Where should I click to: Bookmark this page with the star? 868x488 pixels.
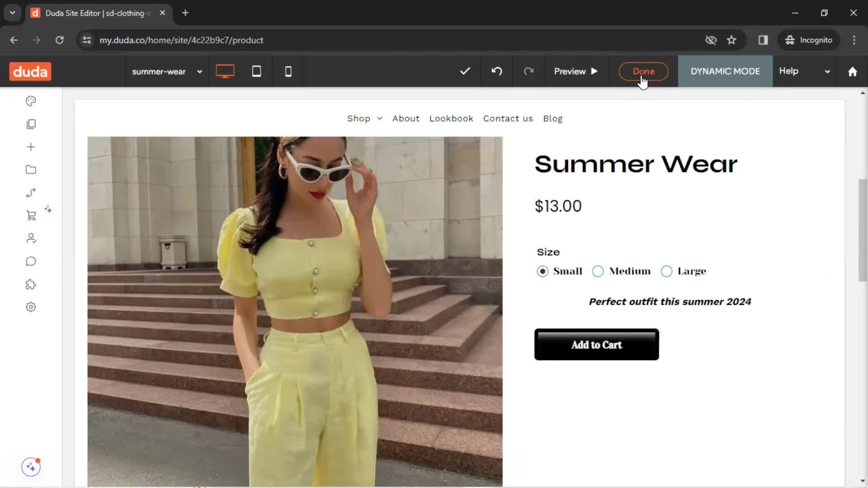click(731, 40)
